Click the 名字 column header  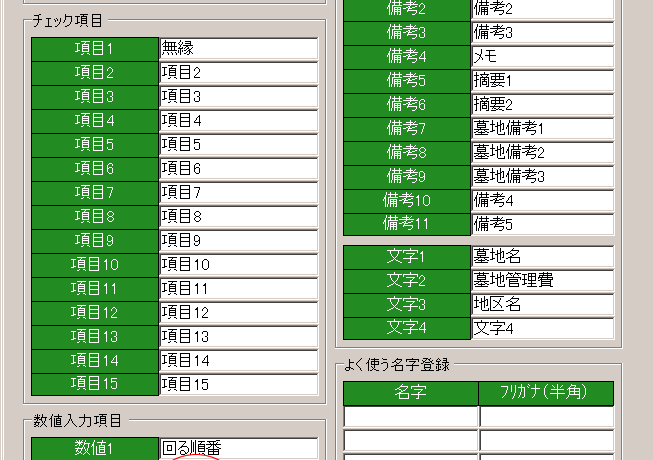tap(411, 393)
